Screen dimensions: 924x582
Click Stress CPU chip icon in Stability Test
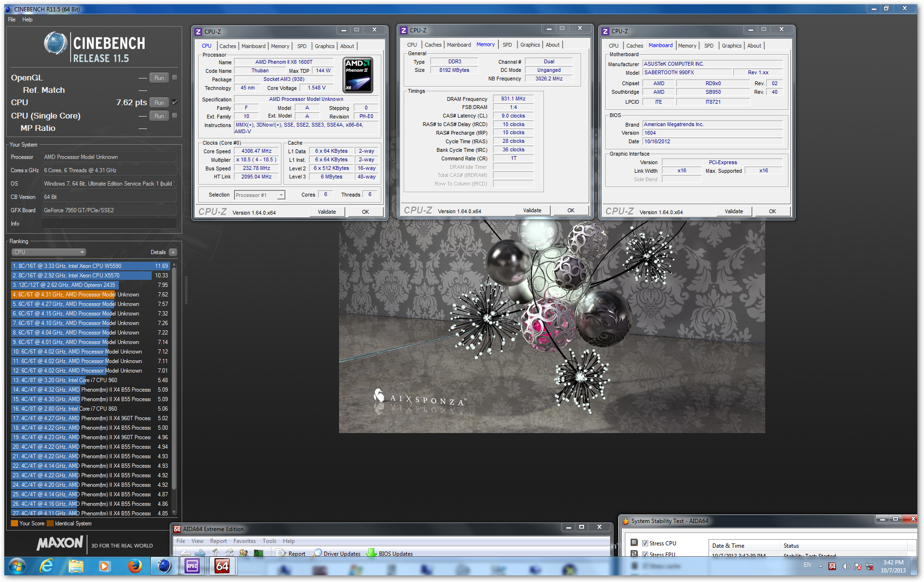[634, 543]
